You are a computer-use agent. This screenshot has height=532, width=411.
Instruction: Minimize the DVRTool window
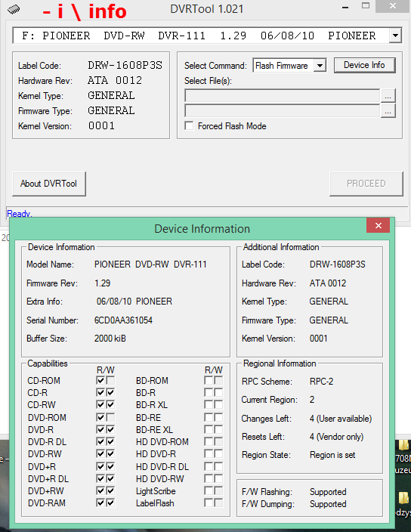point(345,8)
